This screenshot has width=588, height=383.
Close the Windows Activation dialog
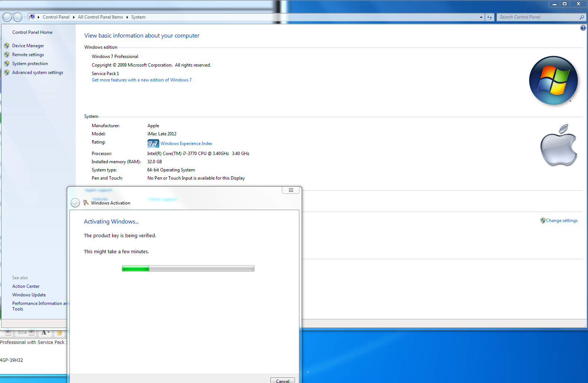(x=291, y=190)
